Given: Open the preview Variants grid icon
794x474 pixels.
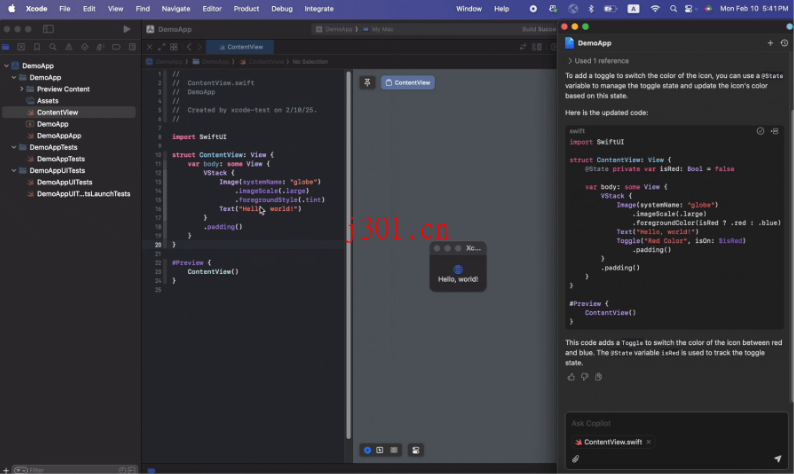Looking at the screenshot, I should (393, 450).
